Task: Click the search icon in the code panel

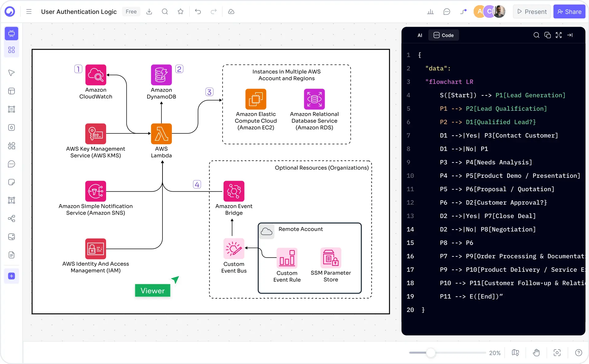Action: [536, 35]
